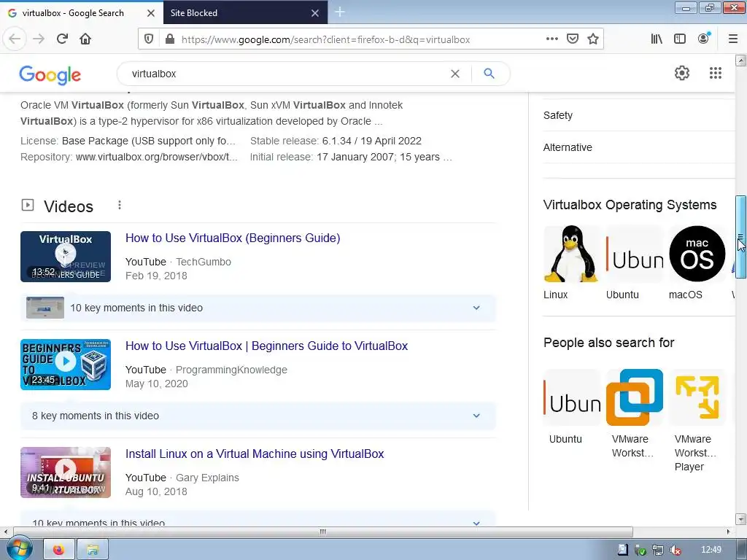Click the muted volume tray icon

pyautogui.click(x=675, y=550)
